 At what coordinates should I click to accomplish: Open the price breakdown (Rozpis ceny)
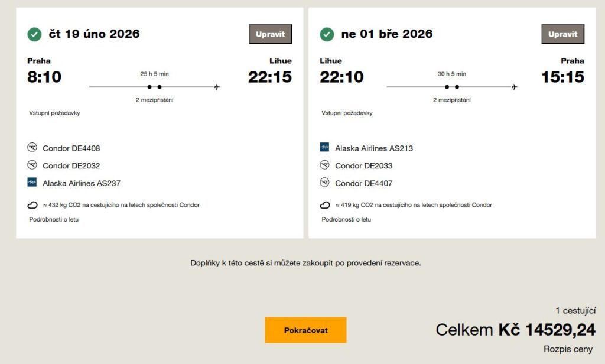tap(568, 349)
